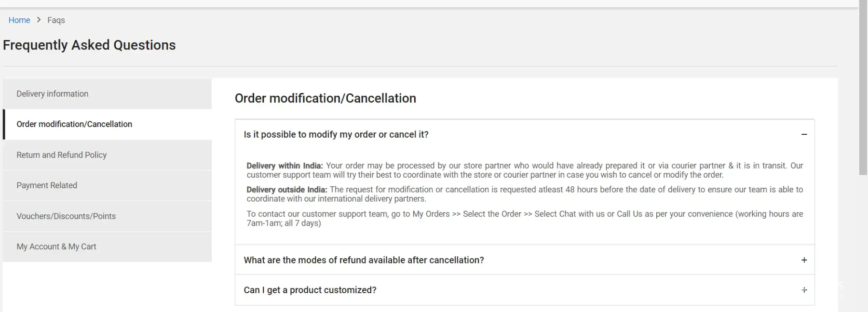Click the Frequently Asked Questions heading

pos(89,45)
